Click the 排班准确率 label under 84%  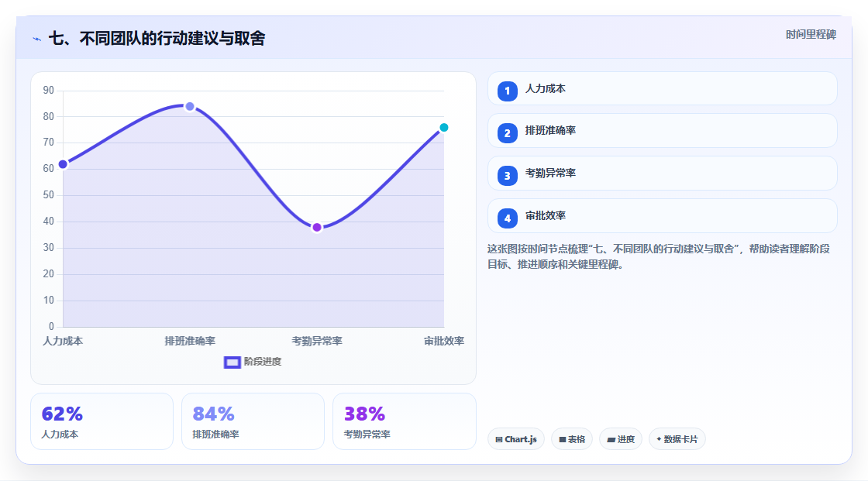pos(216,435)
